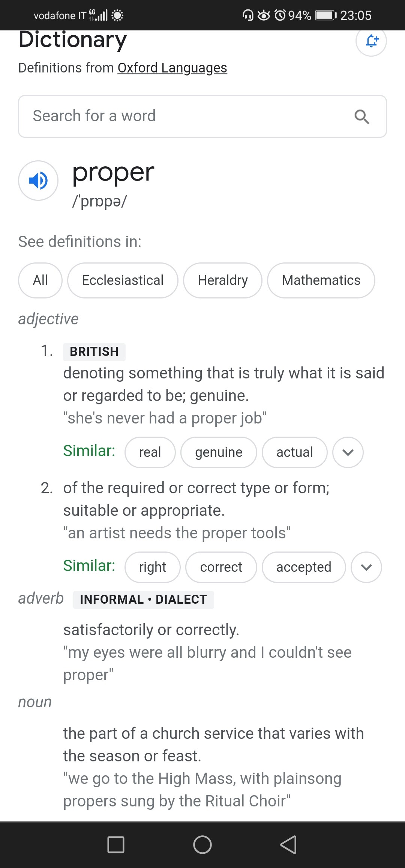The height and width of the screenshot is (868, 405).
Task: Choose the "accepted" synonym chip
Action: [x=303, y=567]
